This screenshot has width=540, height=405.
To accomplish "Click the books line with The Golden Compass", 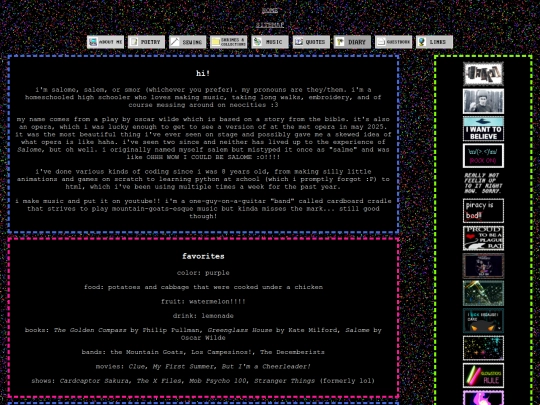I will 203,334.
